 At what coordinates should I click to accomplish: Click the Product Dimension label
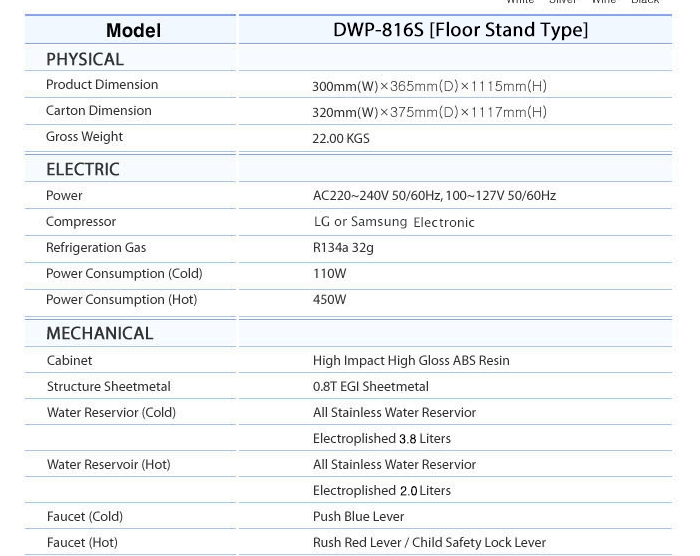(x=102, y=85)
